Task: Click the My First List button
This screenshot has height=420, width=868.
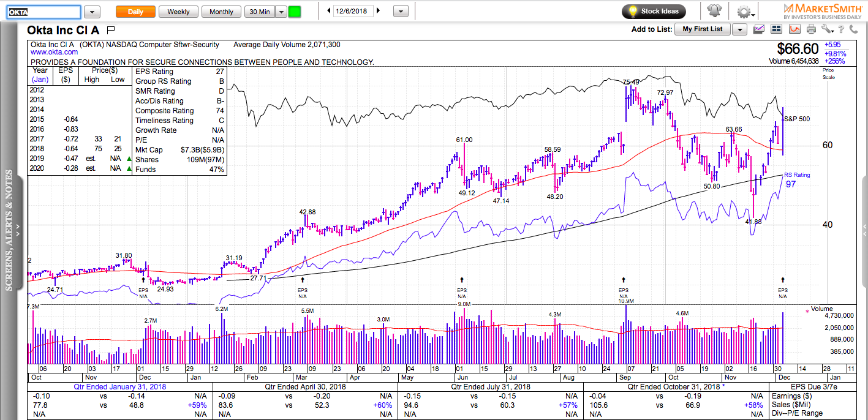Action: tap(703, 29)
